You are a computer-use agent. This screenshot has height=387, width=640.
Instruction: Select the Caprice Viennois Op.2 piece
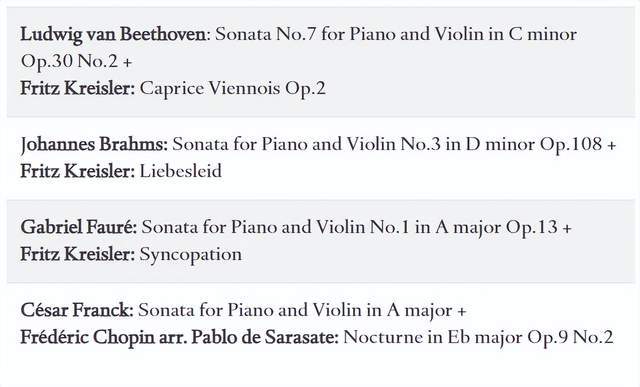tap(233, 89)
